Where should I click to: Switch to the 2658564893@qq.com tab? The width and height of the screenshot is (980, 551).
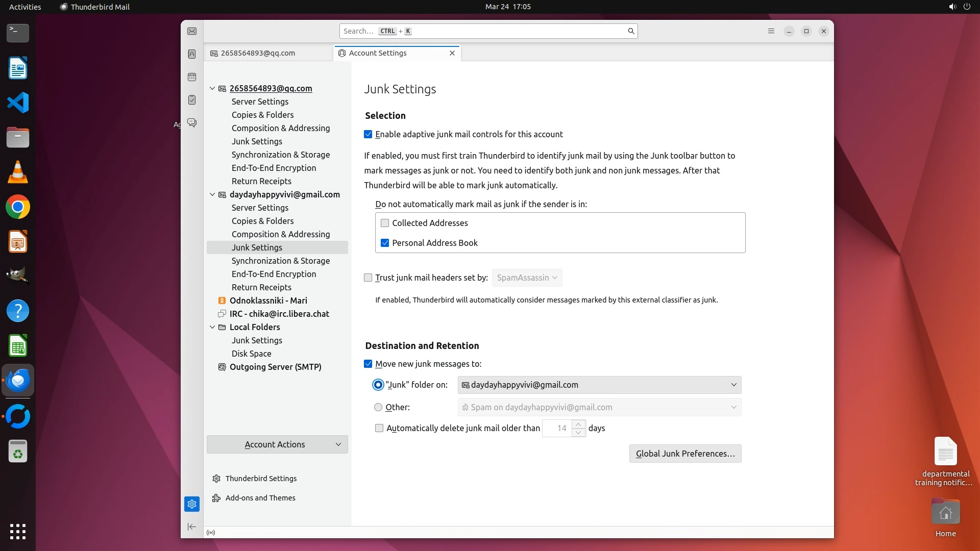click(258, 53)
